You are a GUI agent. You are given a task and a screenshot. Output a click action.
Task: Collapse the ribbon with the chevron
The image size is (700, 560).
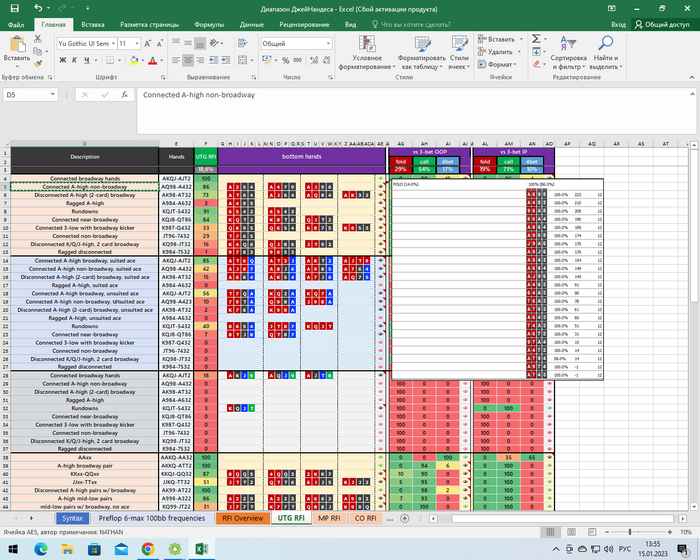pos(692,77)
